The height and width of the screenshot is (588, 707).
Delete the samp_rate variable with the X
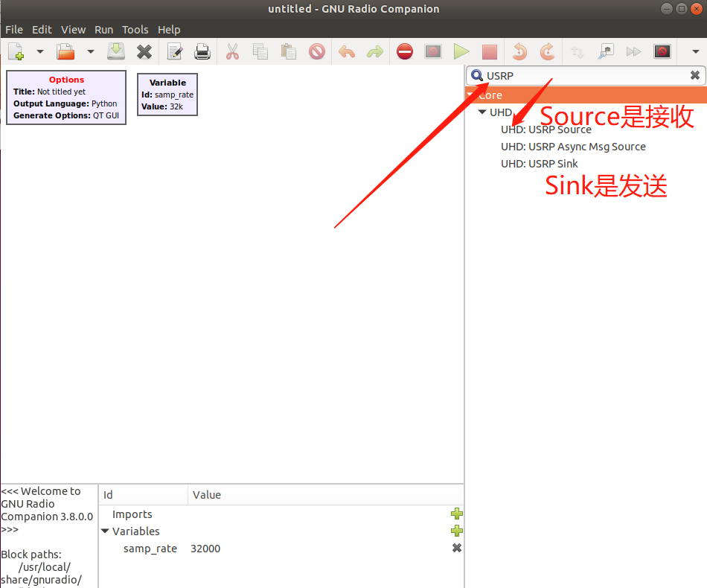457,548
